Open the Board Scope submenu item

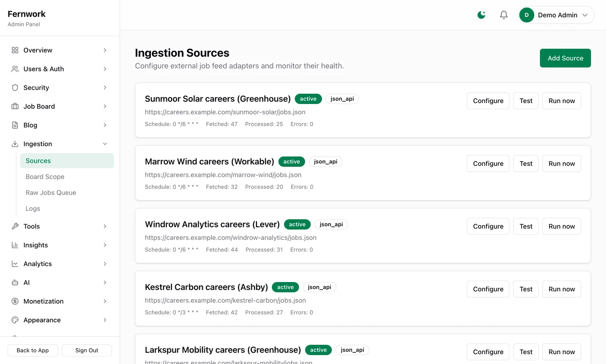(x=67, y=177)
